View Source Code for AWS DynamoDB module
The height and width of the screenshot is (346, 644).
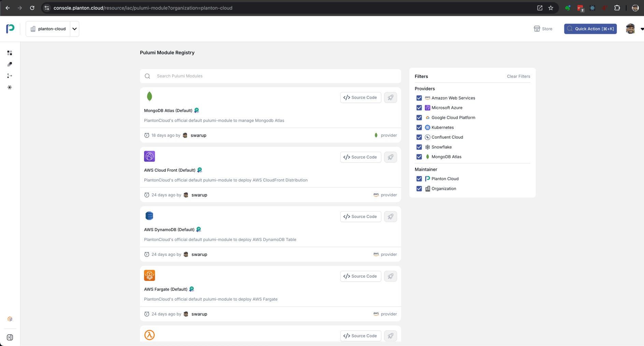pyautogui.click(x=360, y=216)
